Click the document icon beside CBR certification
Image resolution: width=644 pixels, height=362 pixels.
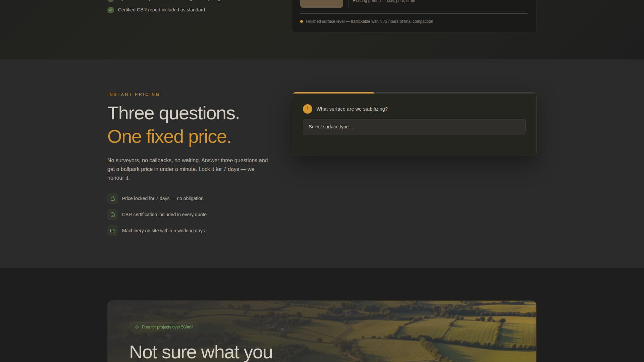[113, 215]
